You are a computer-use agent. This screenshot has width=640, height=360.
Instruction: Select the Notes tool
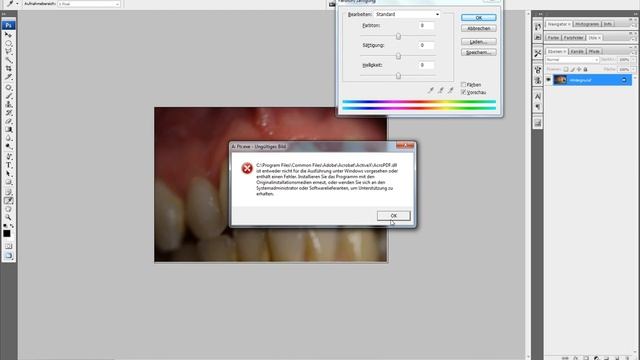[x=8, y=192]
